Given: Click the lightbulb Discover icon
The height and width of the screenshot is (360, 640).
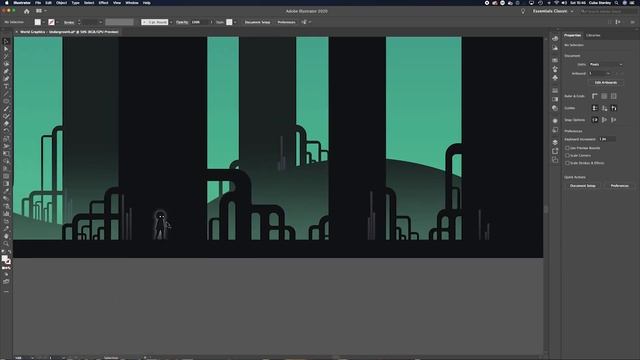Looking at the screenshot, I should pyautogui.click(x=523, y=11).
